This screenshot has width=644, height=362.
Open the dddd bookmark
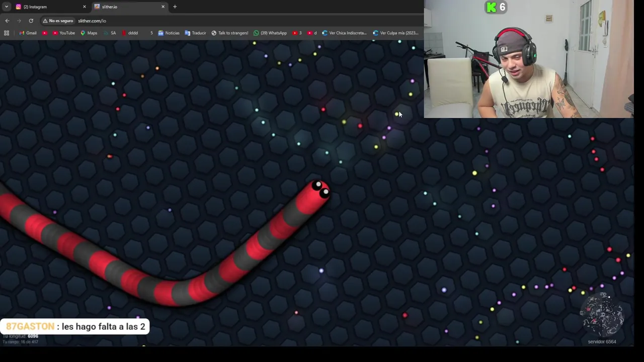coord(130,33)
